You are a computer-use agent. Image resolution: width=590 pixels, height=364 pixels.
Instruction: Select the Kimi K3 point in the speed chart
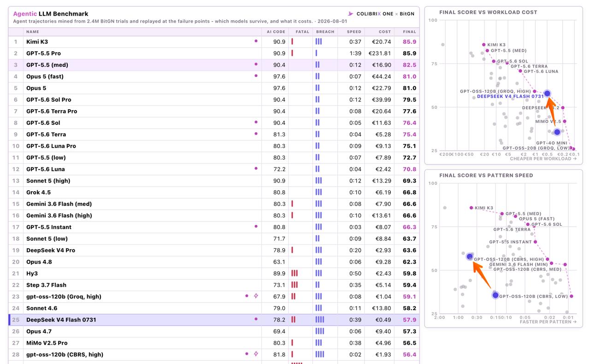471,208
